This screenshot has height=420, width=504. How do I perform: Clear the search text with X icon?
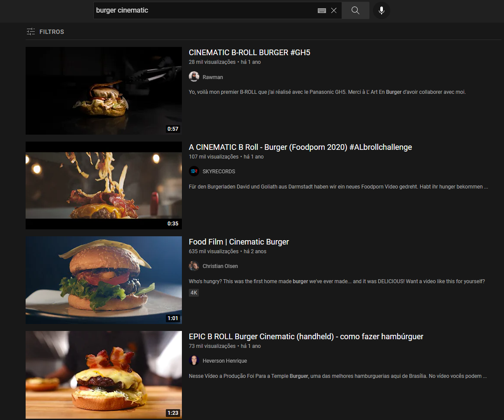click(334, 10)
